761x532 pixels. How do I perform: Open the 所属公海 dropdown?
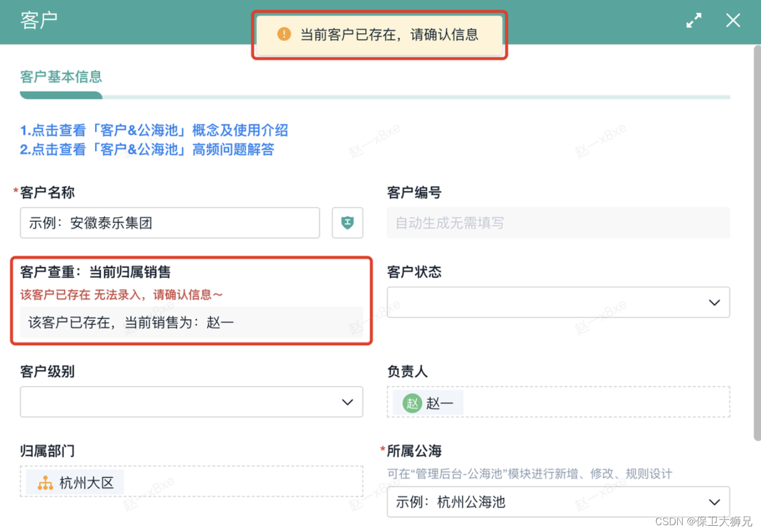click(558, 502)
